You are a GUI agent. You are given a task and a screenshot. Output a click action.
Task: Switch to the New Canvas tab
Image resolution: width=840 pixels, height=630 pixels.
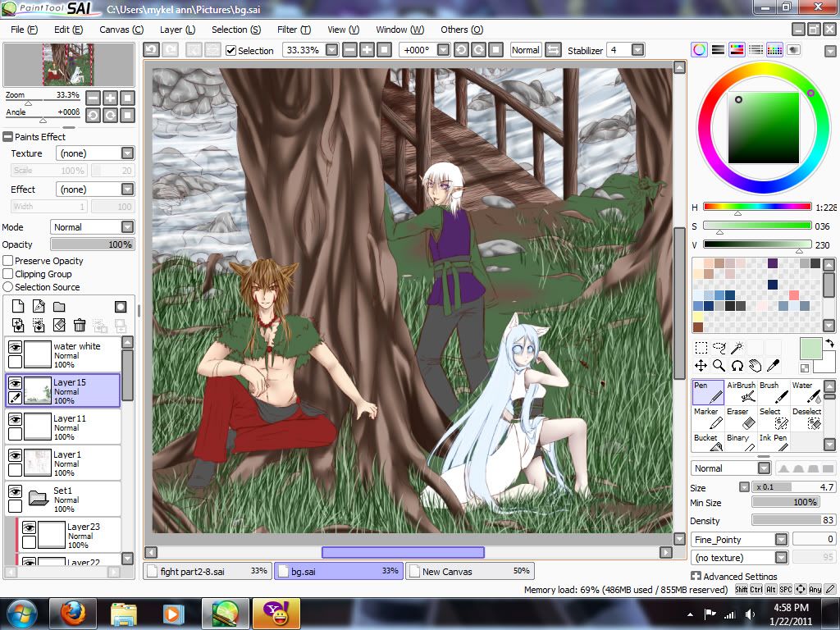[470, 571]
